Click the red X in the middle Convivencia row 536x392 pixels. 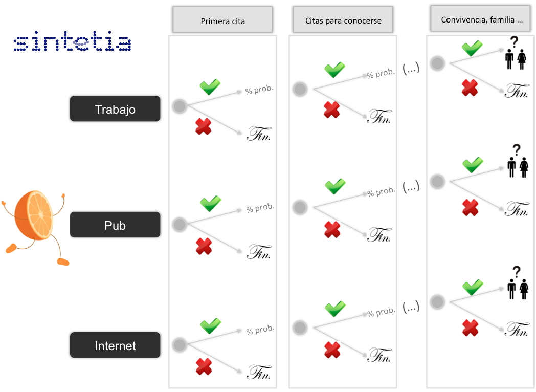coord(471,207)
